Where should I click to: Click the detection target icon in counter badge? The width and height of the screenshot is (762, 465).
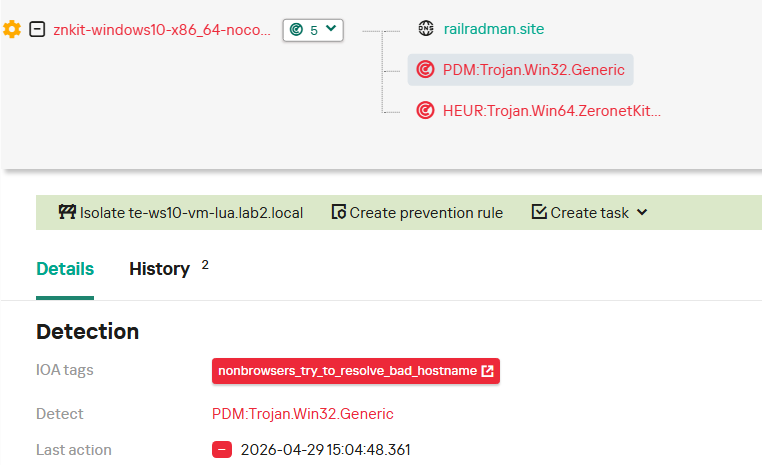296,30
